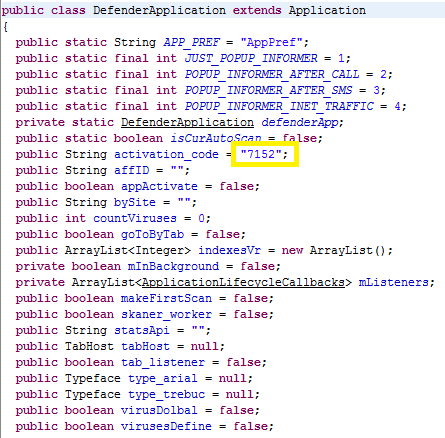This screenshot has width=445, height=438.
Task: Click the bySite field name
Action: (x=135, y=203)
